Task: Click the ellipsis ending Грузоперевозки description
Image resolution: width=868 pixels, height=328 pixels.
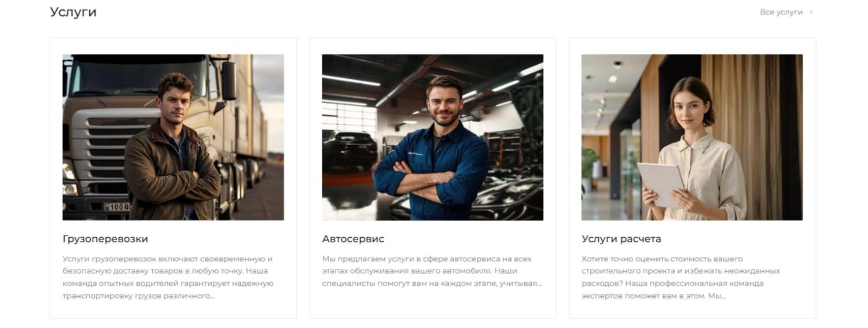Action: [x=211, y=296]
